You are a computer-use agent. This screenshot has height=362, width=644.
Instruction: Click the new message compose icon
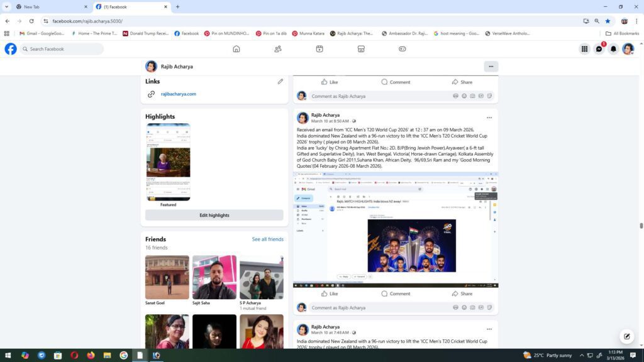coord(626,336)
